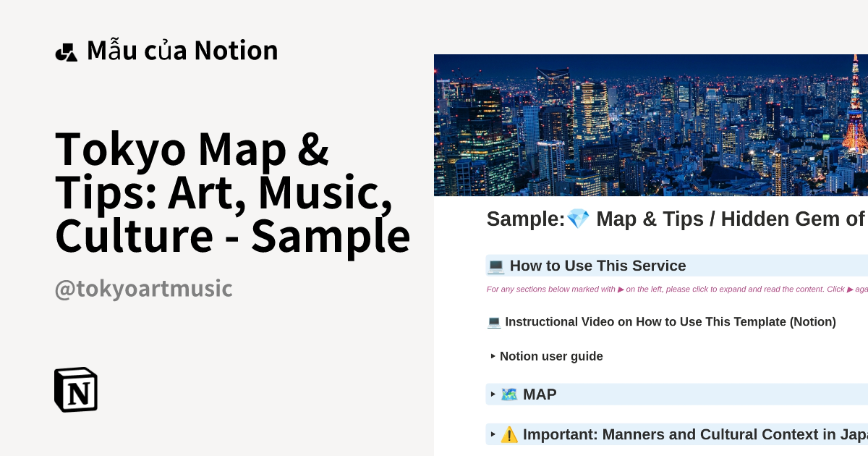Click the small triangle beside "Notion user guide"
This screenshot has height=456, width=868.
494,356
